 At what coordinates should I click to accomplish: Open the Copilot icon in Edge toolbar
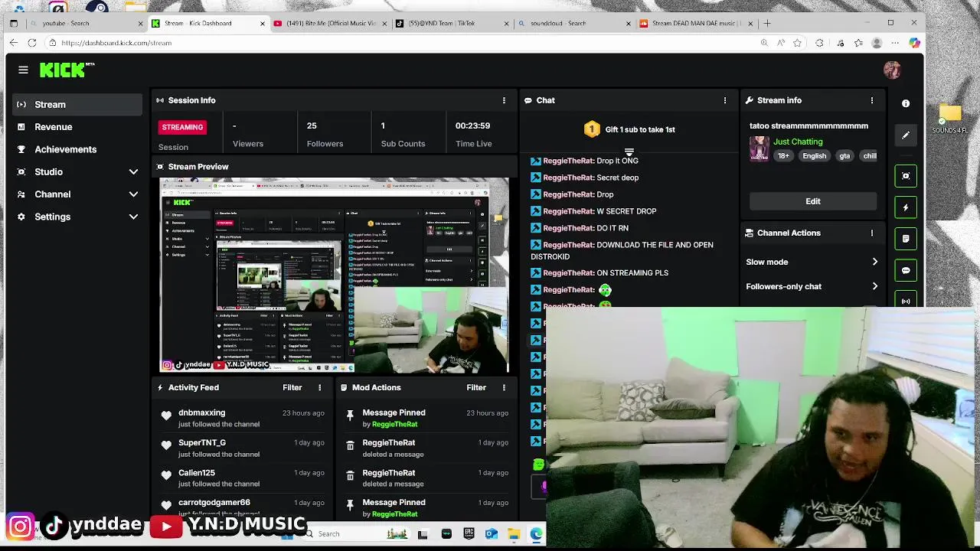click(x=914, y=43)
